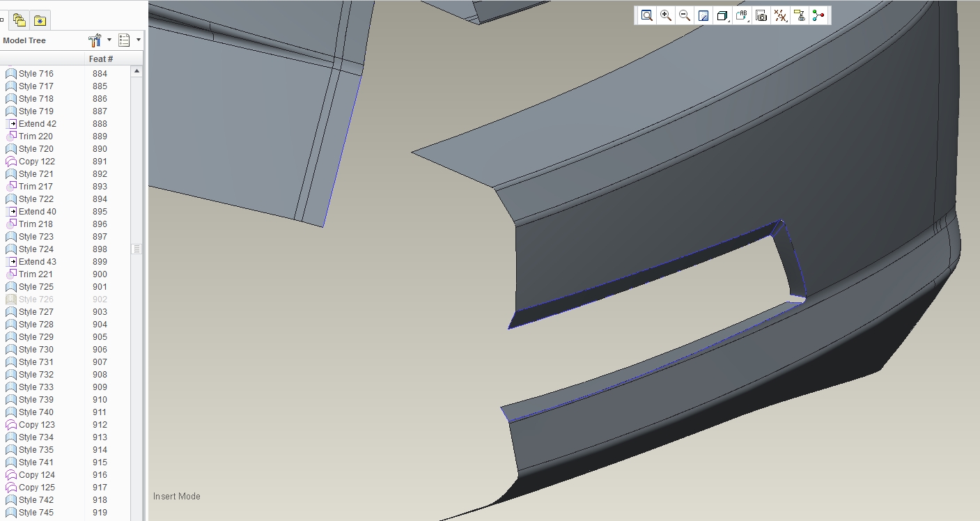The height and width of the screenshot is (521, 980).
Task: Open the Model Tree show list icon
Action: (x=124, y=40)
